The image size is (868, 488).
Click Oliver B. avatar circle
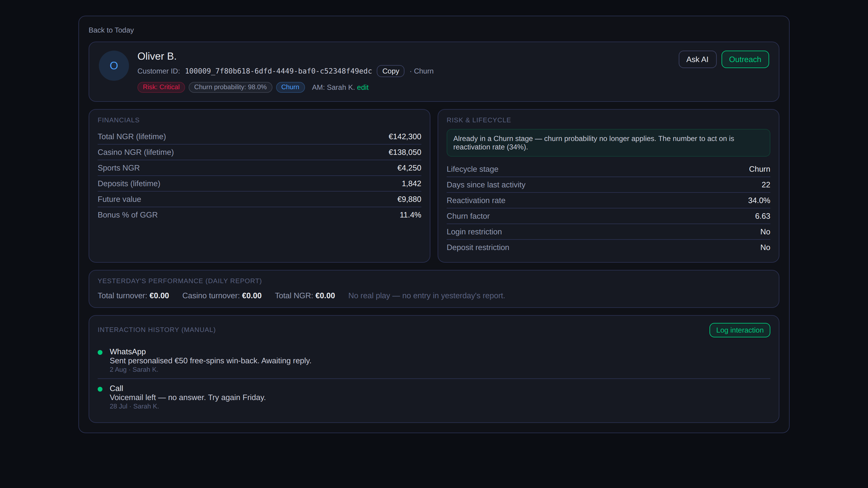point(114,66)
